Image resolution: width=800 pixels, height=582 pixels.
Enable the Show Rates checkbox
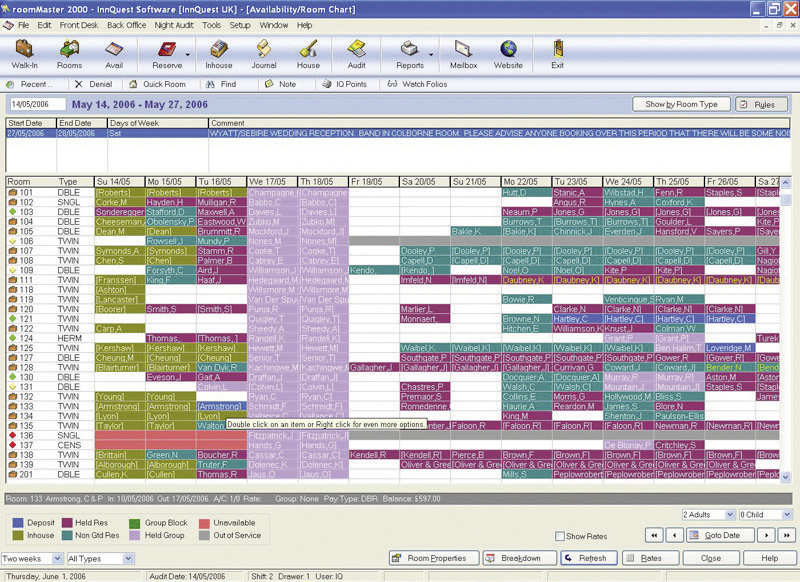(x=560, y=536)
